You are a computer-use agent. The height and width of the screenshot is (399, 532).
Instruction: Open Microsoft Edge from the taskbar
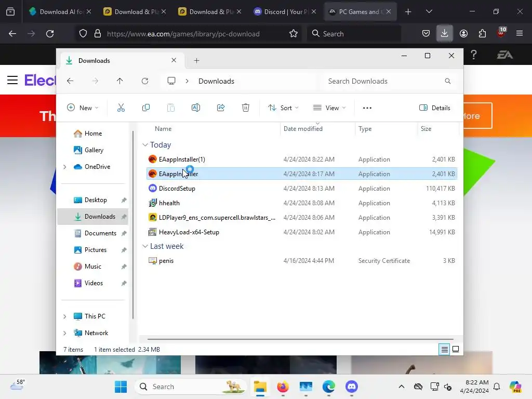[x=329, y=387]
